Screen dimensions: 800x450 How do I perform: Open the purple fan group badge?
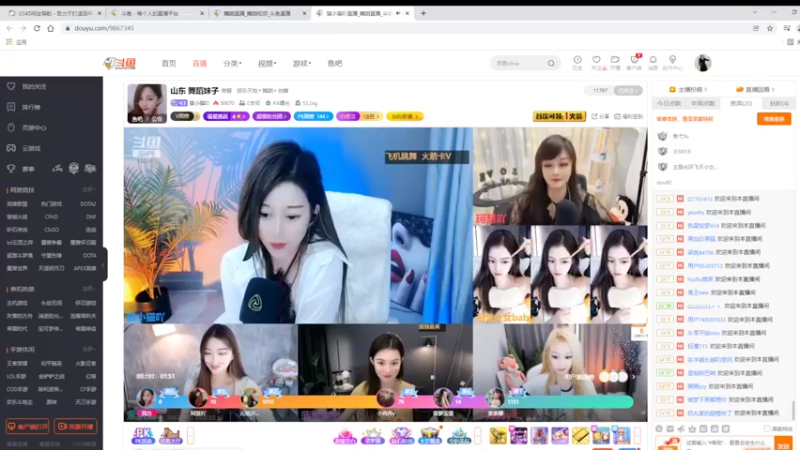tap(271, 116)
